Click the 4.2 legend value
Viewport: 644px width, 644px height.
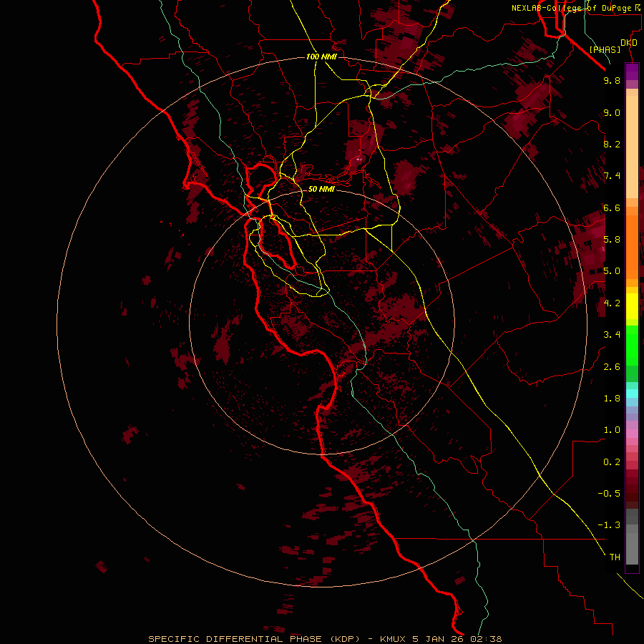[612, 303]
